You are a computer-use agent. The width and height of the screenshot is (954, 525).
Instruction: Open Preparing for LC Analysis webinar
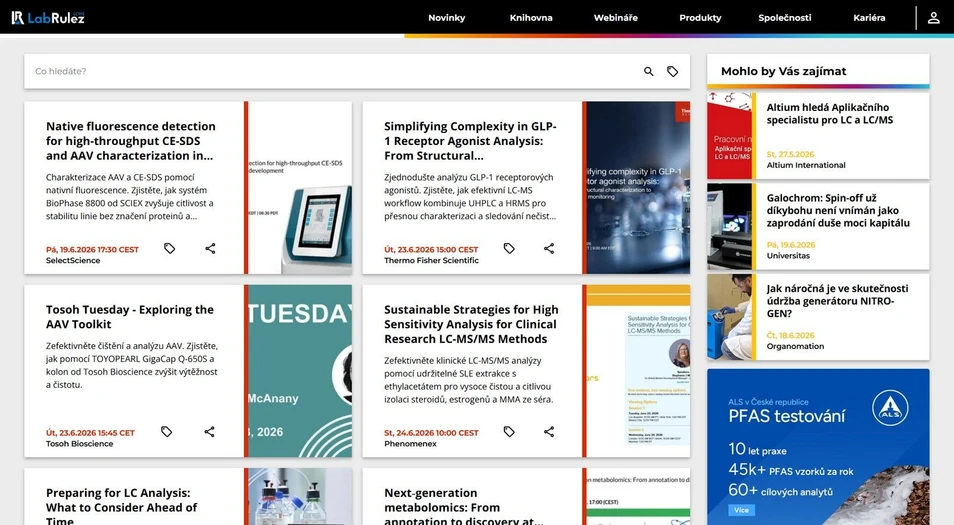(122, 507)
